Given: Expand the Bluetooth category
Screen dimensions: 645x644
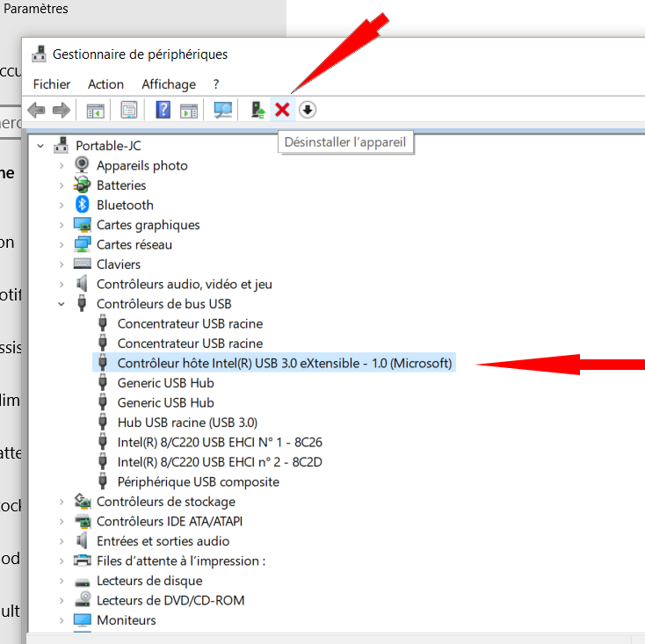Looking at the screenshot, I should click(62, 205).
